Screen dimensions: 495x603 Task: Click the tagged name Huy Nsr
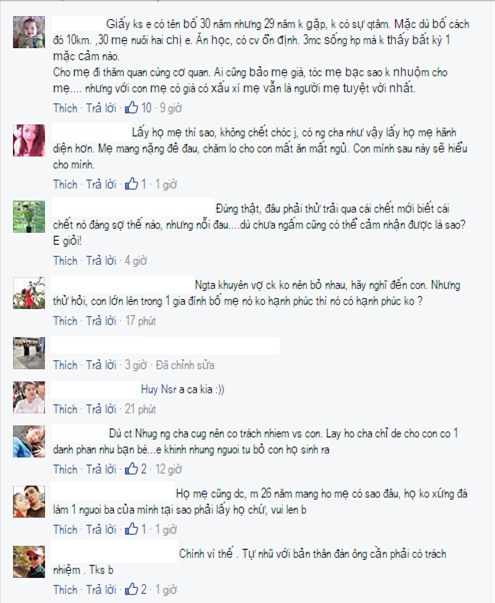158,389
